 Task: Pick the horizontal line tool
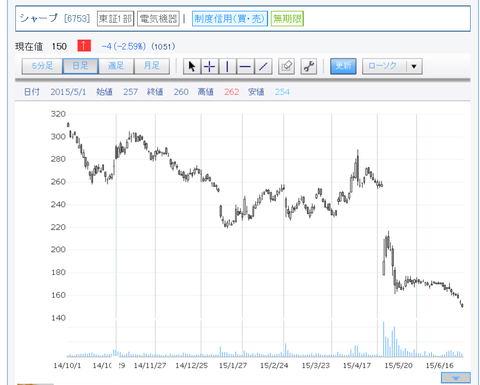(x=245, y=66)
